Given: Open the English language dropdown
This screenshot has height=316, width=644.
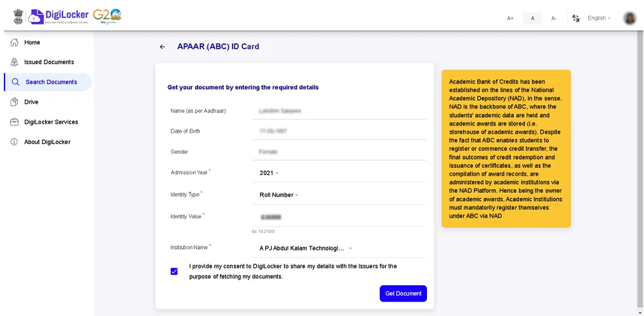Looking at the screenshot, I should click(599, 18).
